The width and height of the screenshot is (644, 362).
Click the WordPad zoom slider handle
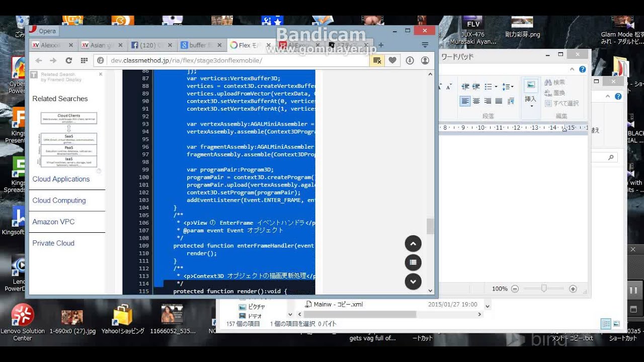543,289
